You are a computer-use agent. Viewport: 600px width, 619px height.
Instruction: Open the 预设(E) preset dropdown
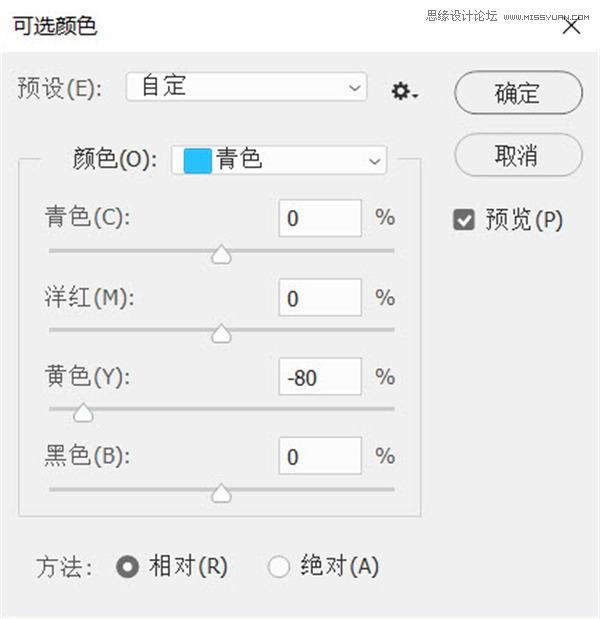click(x=247, y=87)
